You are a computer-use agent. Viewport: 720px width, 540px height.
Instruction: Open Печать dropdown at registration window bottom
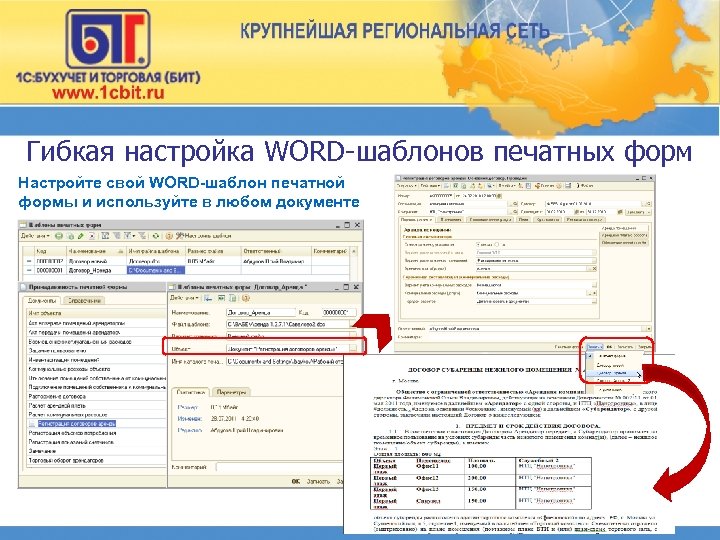[x=594, y=347]
